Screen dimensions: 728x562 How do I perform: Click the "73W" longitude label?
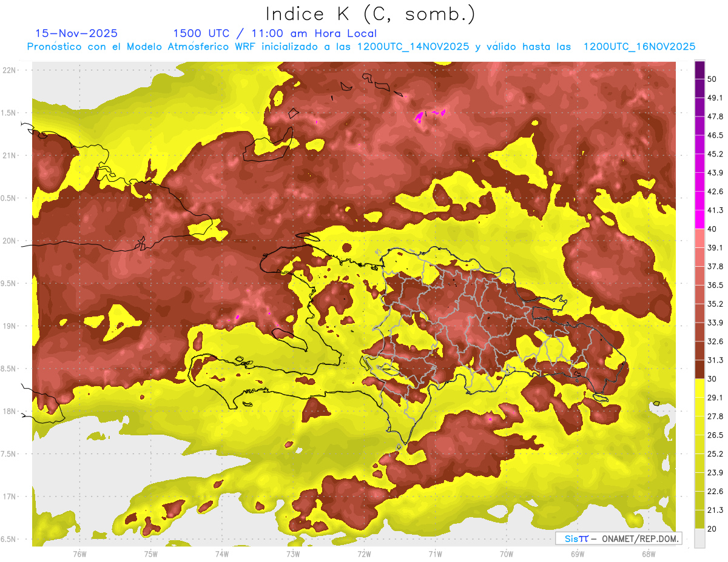tap(293, 554)
